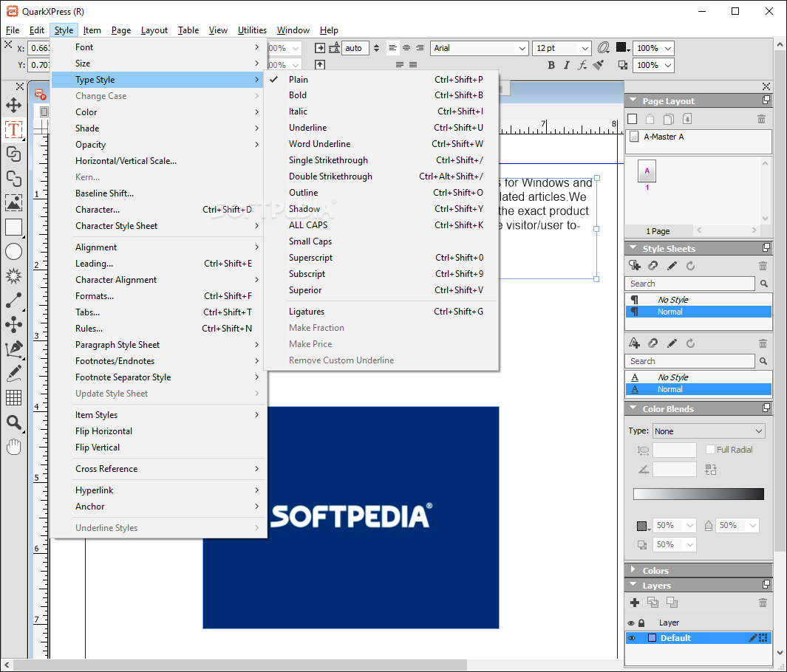Screen dimensions: 787x672
Task: Click the color blend gradient bar
Action: (698, 494)
